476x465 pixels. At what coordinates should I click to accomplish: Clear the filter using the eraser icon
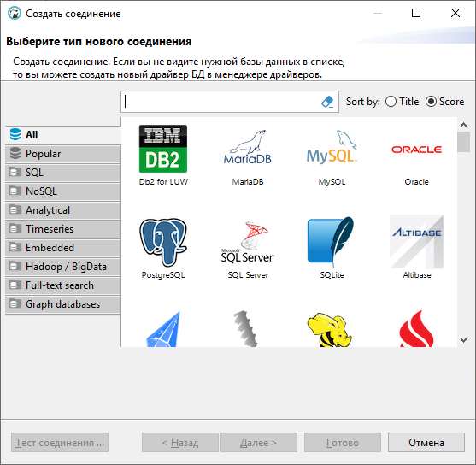327,102
